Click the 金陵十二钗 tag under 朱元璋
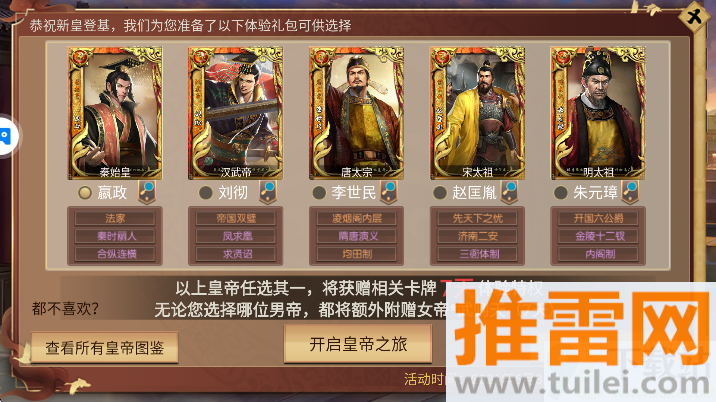 [598, 236]
